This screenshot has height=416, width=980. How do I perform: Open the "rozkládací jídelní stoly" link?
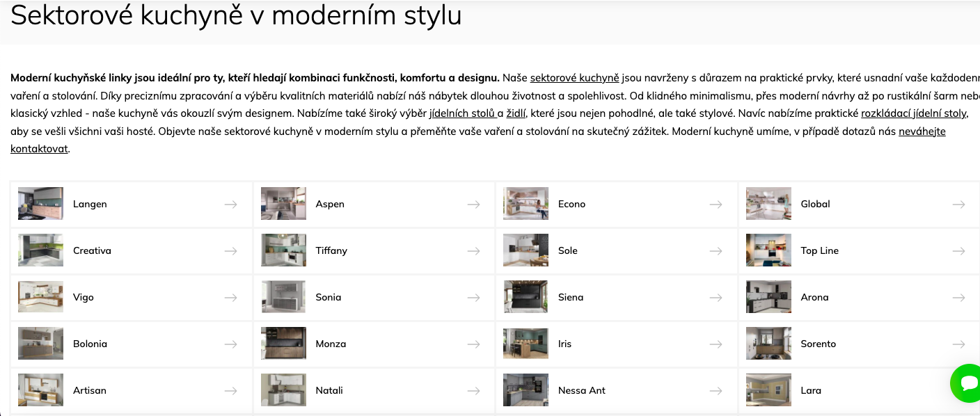coord(913,113)
